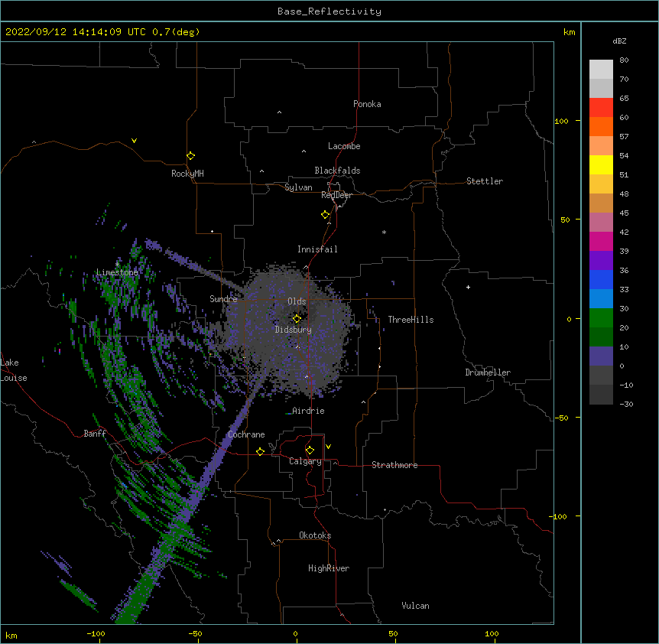Click the Blackfalds map label
This screenshot has width=659, height=644.
pyautogui.click(x=337, y=171)
